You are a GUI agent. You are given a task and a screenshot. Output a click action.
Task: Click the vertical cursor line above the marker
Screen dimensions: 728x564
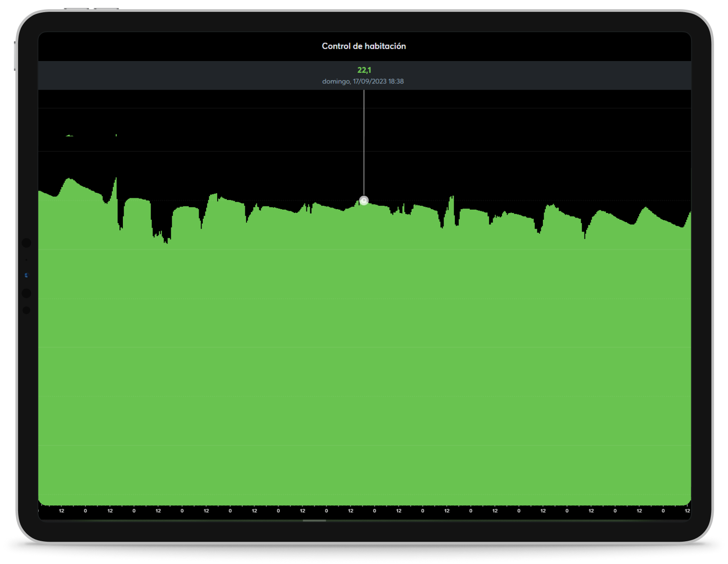364,143
